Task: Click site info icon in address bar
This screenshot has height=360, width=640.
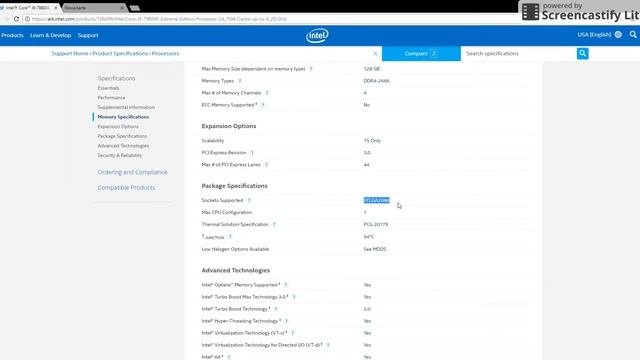Action: (27, 19)
